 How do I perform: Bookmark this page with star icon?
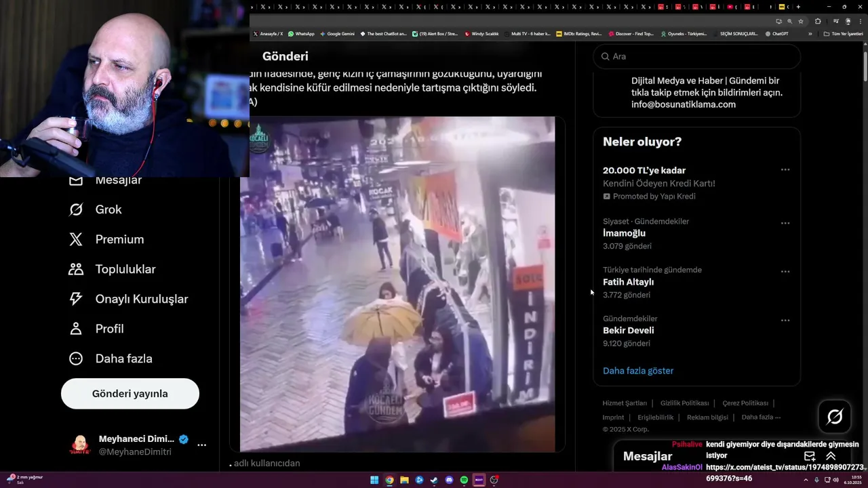[x=800, y=21]
